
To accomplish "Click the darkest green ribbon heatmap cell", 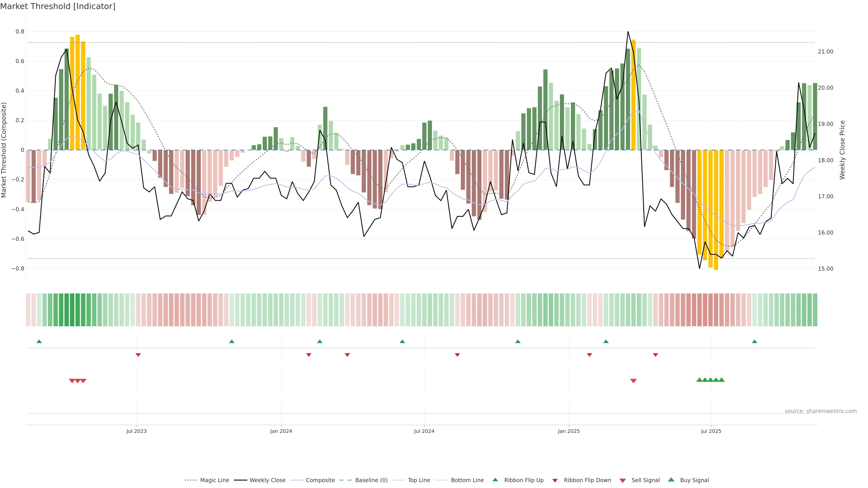I will (72, 310).
